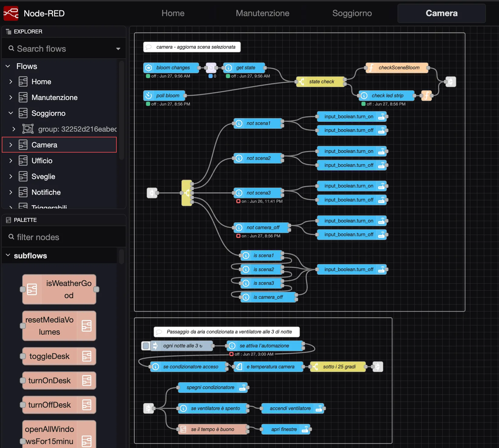Click the poll bloom node icon
The width and height of the screenshot is (499, 448).
[149, 96]
